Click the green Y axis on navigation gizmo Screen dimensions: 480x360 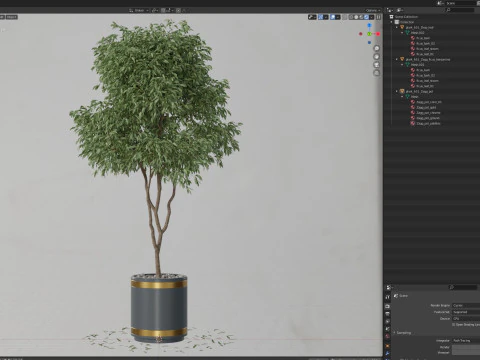point(369,34)
